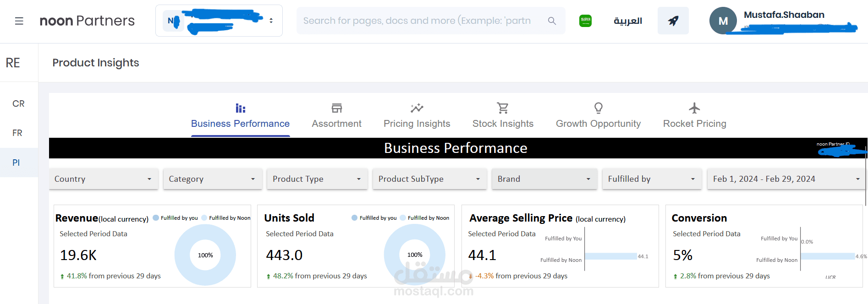
Task: Click the Assortment storefront icon
Action: point(336,108)
